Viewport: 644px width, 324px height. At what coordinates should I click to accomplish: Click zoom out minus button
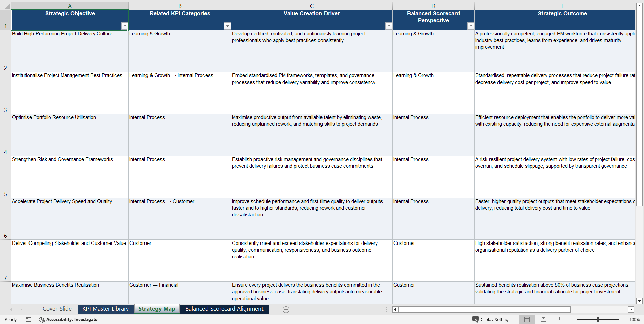click(x=573, y=319)
